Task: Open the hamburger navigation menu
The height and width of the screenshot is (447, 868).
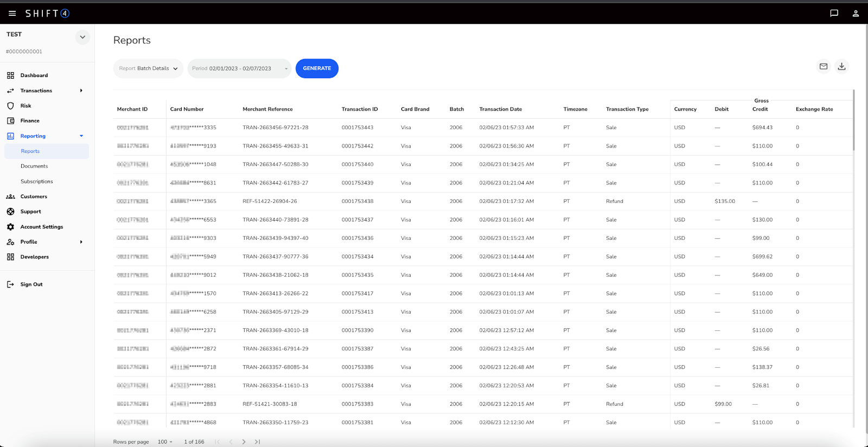Action: coord(12,14)
